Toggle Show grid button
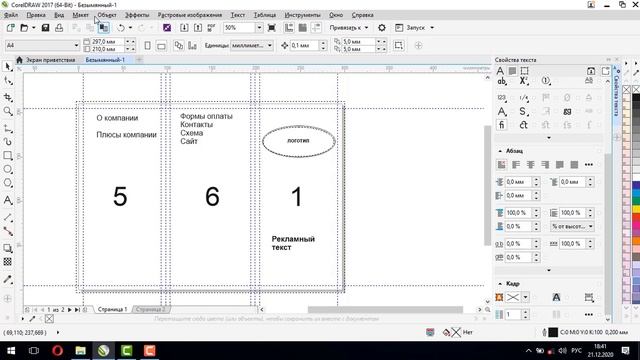The width and height of the screenshot is (640, 360). tap(302, 28)
